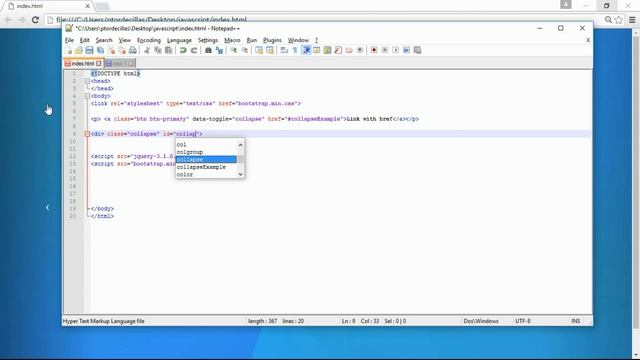Image resolution: width=640 pixels, height=360 pixels.
Task: Open the Macro menu
Action: (x=232, y=40)
